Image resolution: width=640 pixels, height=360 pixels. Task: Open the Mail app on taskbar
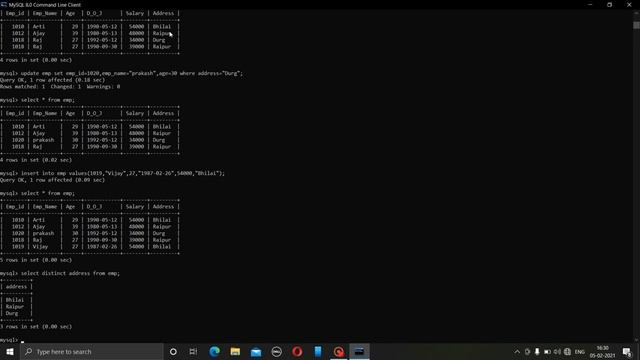pyautogui.click(x=256, y=351)
